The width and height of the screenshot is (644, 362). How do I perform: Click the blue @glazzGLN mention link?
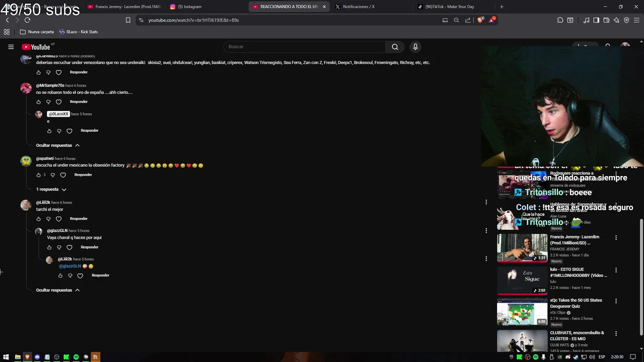[70, 266]
